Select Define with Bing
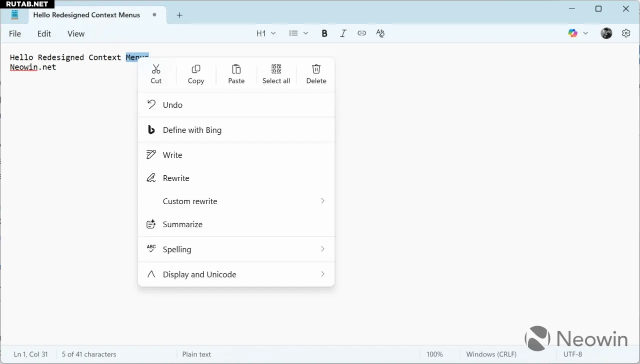The image size is (640, 364). pyautogui.click(x=236, y=130)
